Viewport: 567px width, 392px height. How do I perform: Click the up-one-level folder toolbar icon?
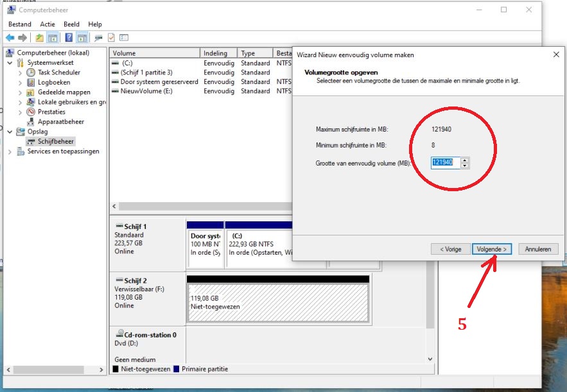coord(40,38)
